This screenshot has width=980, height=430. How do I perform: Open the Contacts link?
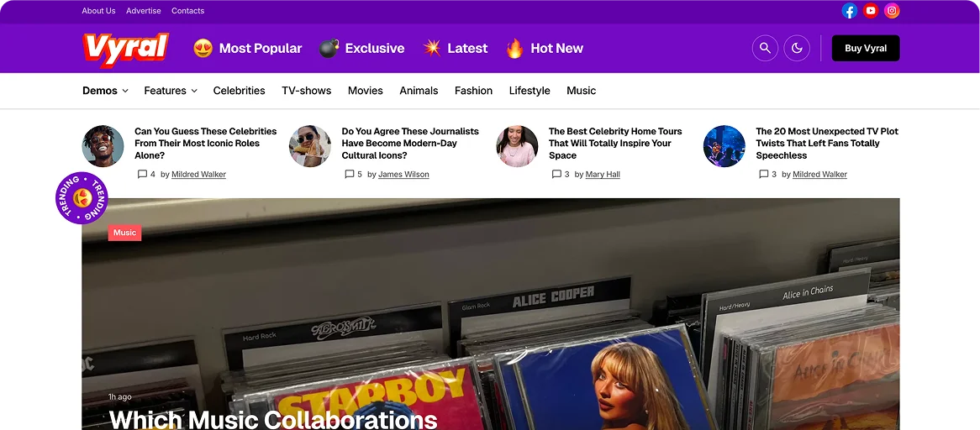click(x=187, y=11)
